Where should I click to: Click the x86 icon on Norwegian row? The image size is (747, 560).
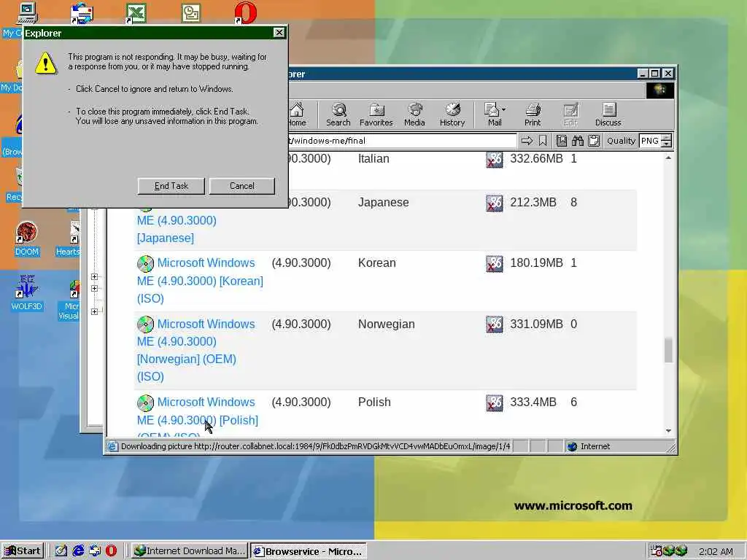point(495,324)
